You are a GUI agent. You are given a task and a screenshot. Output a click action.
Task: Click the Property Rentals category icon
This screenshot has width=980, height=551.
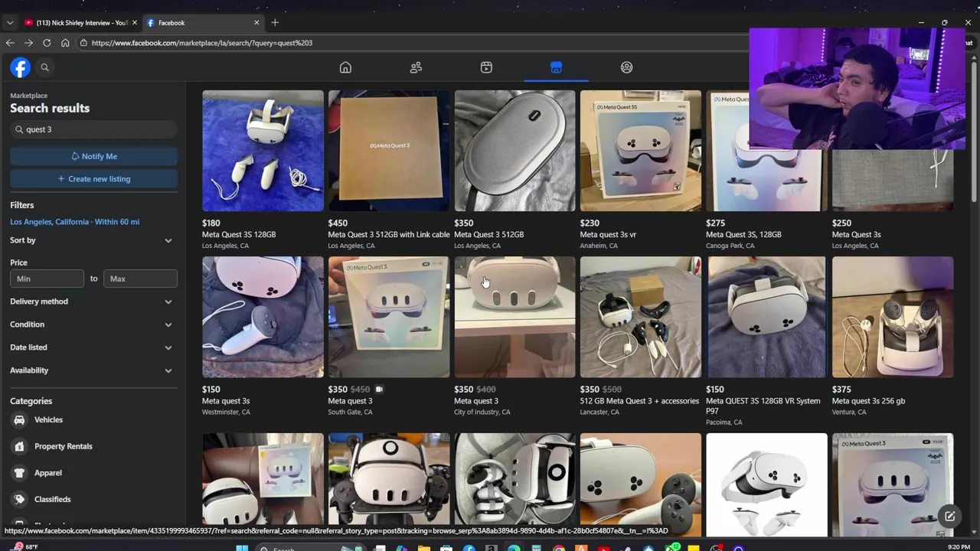point(19,446)
